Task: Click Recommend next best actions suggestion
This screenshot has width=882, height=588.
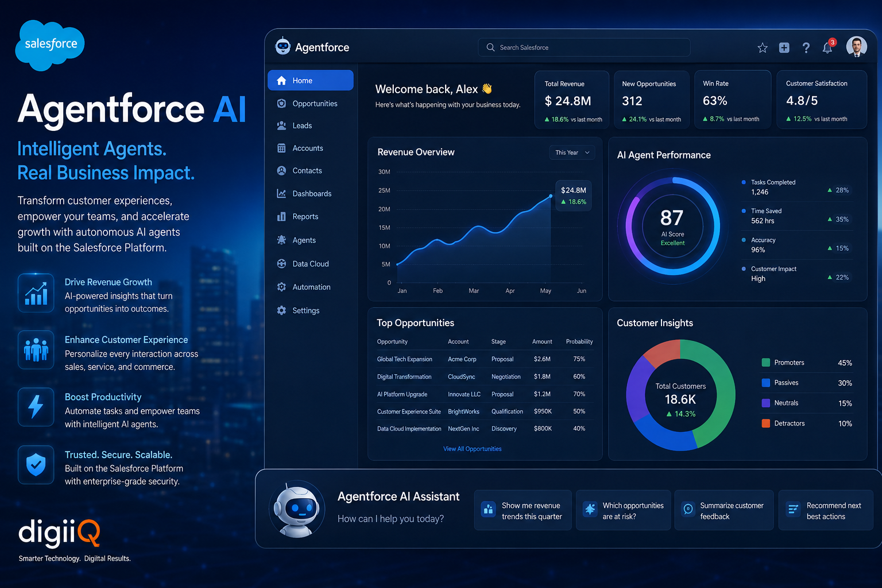Action: click(x=826, y=510)
